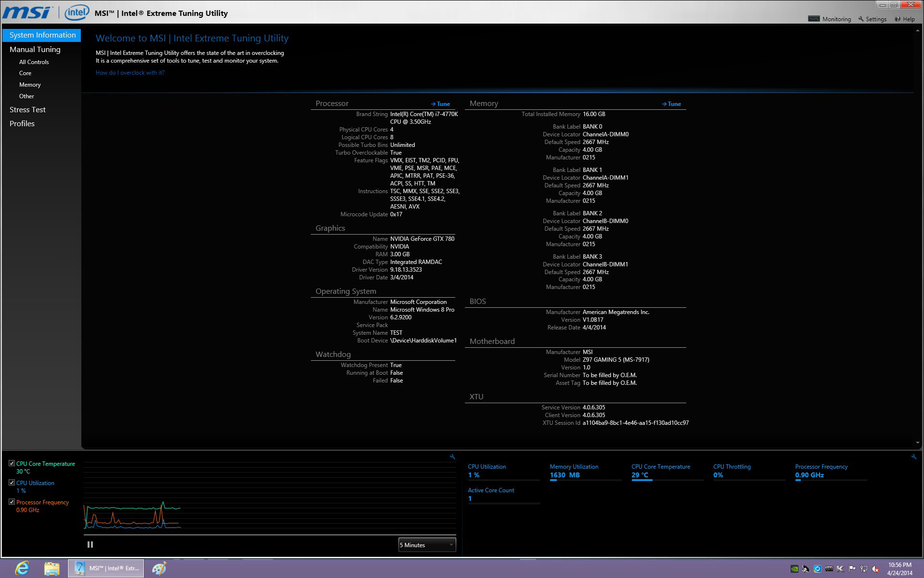Click NVIDIA GeForce GTX 780 name text
The height and width of the screenshot is (578, 924).
tap(422, 239)
